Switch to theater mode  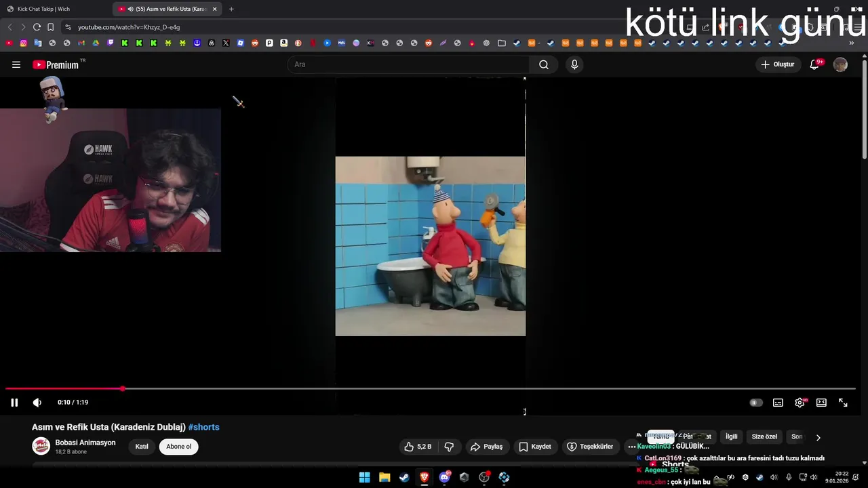tap(821, 403)
